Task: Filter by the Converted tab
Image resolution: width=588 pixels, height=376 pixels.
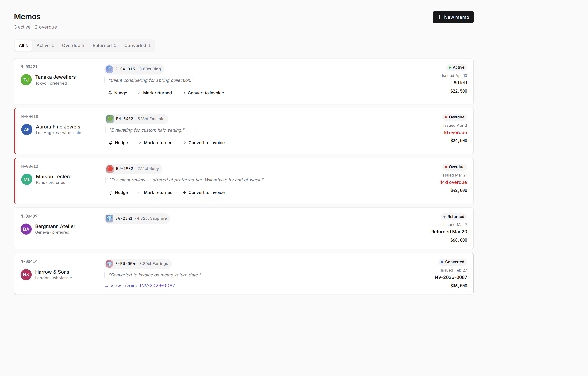Action: [137, 45]
